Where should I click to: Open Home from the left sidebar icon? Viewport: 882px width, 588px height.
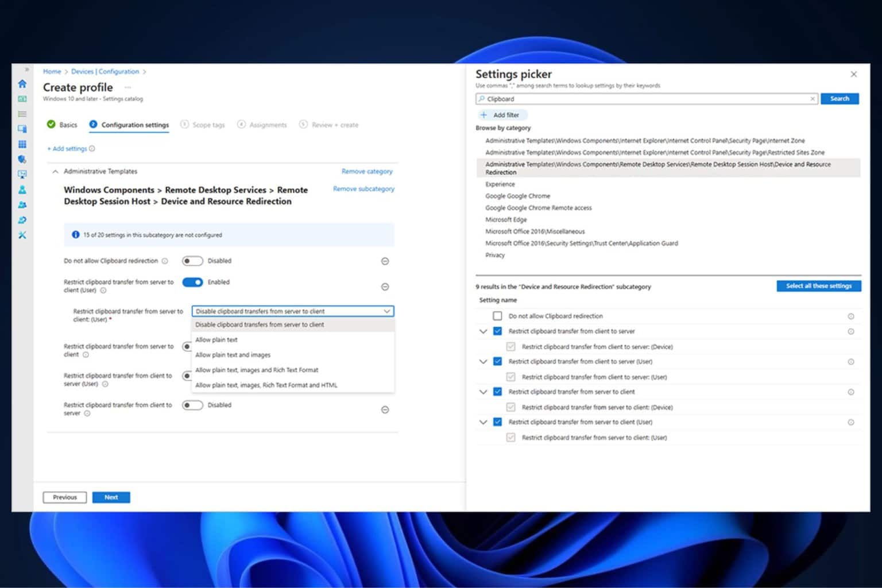click(22, 84)
